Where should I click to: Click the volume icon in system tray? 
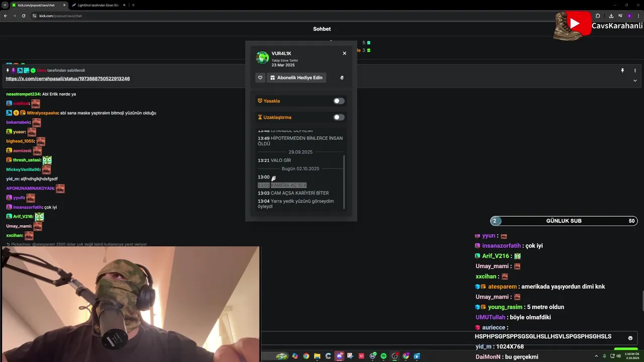618,356
